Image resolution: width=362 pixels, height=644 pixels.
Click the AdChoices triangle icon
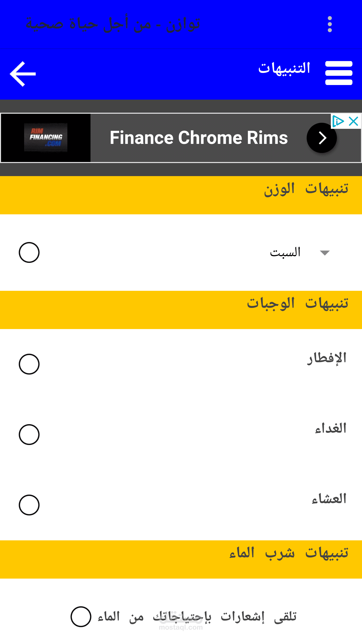(x=338, y=122)
